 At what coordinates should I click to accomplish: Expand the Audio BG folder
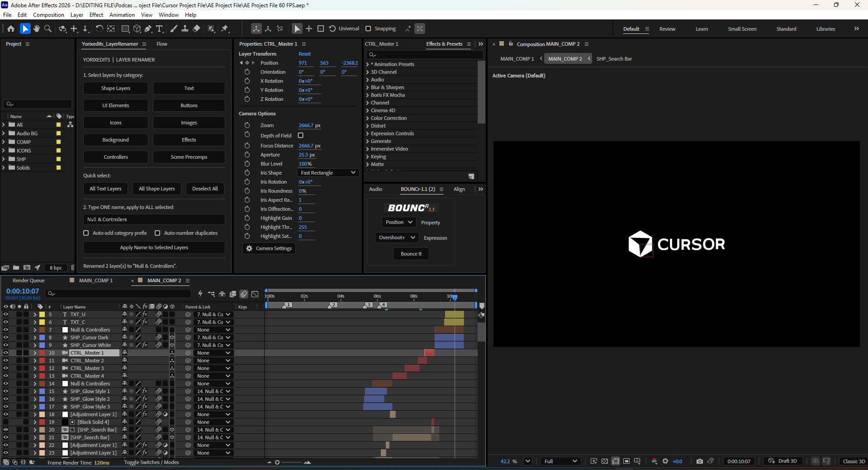point(4,133)
